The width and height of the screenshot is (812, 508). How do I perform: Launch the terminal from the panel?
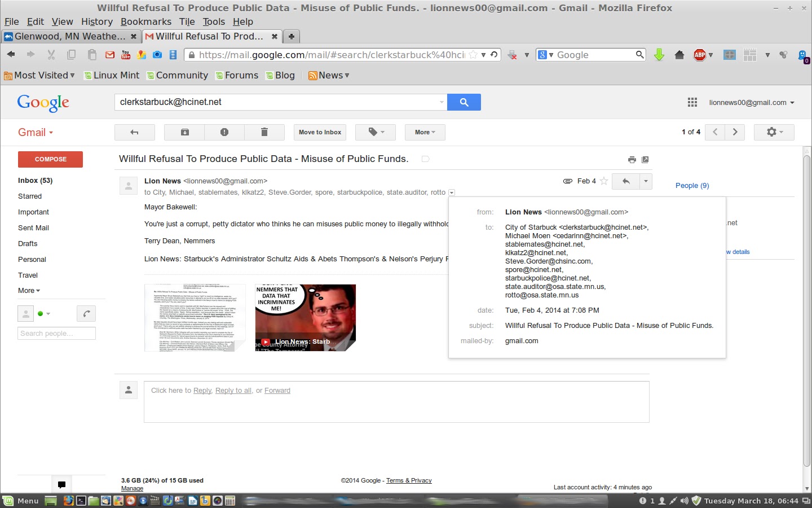coord(81,501)
